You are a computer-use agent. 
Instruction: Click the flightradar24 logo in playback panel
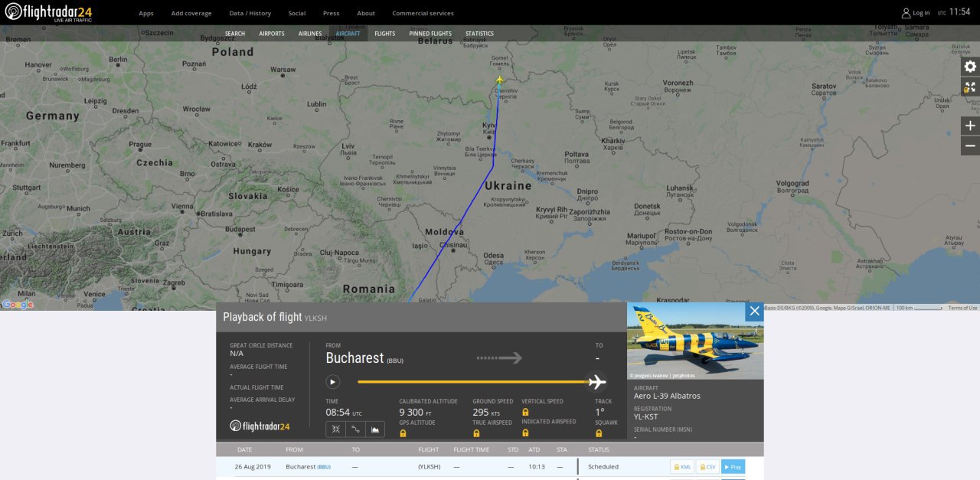point(260,426)
